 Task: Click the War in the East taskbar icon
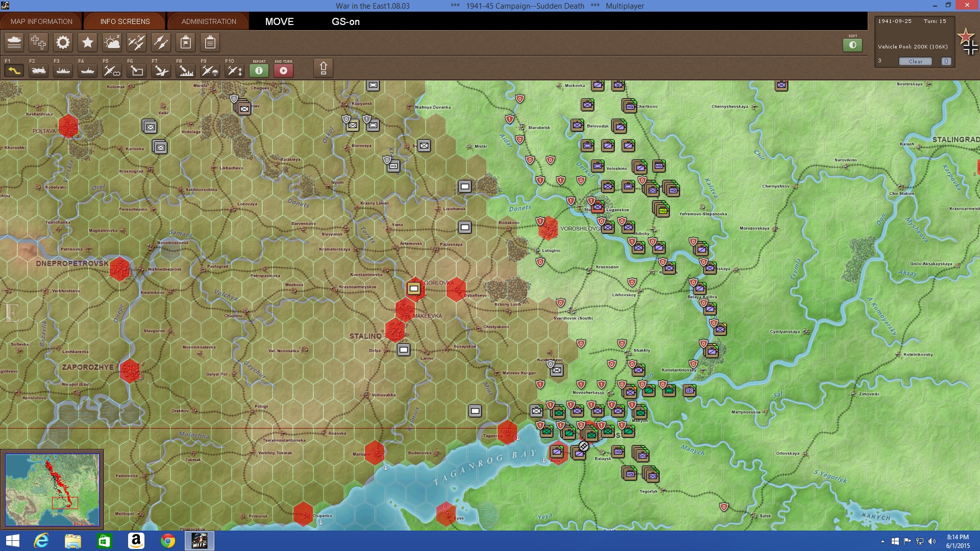199,541
